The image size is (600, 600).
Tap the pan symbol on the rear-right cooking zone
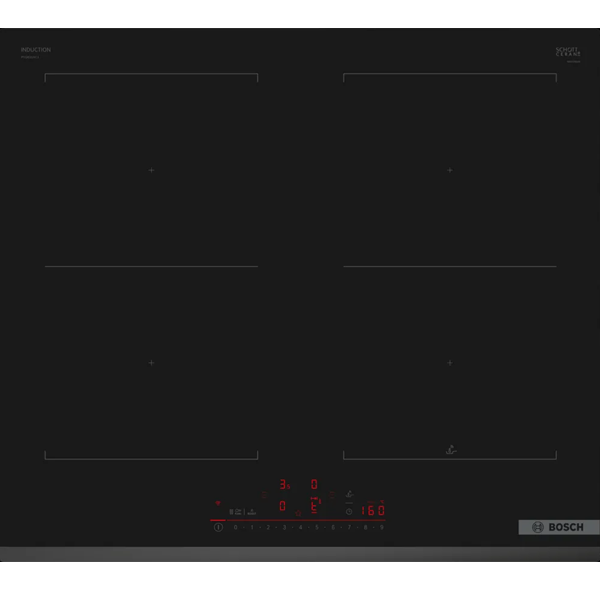[x=450, y=450]
